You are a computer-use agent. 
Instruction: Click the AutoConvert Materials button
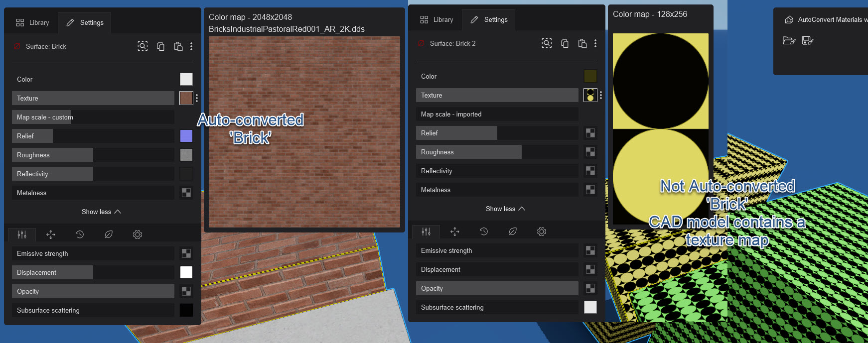(826, 19)
